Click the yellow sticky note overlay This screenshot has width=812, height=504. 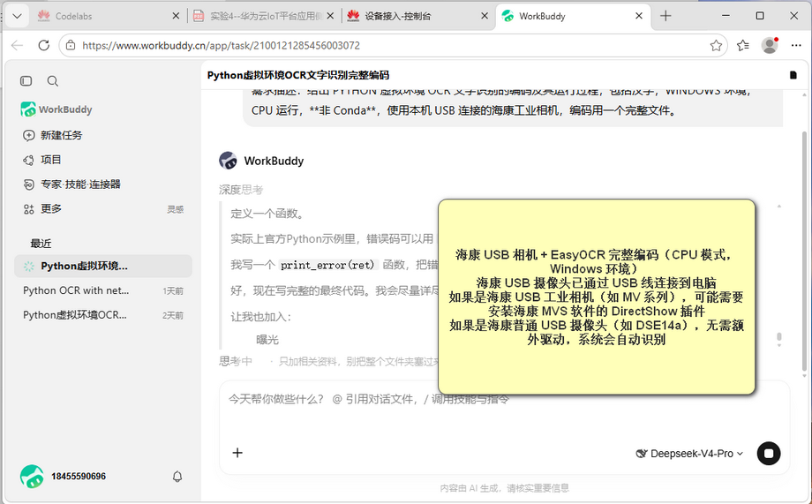(597, 297)
